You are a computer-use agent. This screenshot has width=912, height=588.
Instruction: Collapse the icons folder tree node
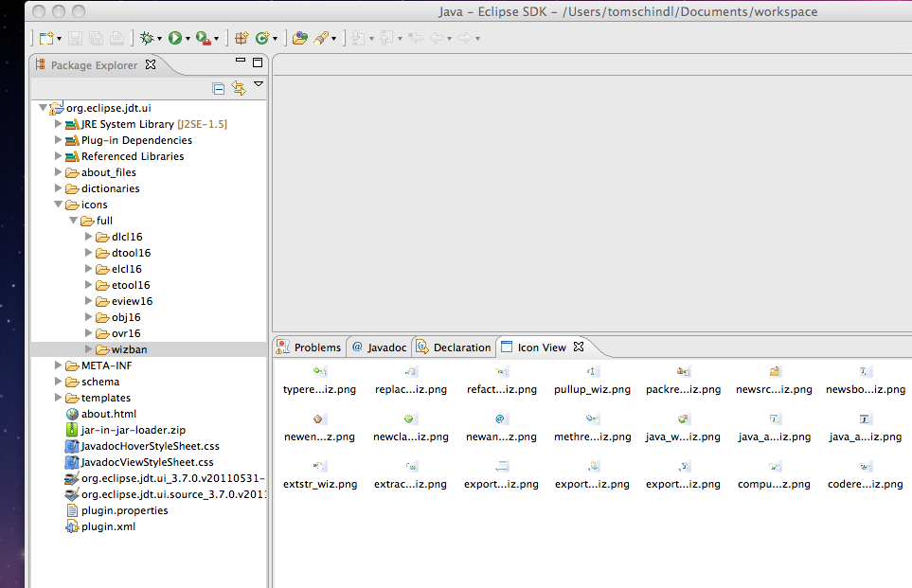point(59,205)
